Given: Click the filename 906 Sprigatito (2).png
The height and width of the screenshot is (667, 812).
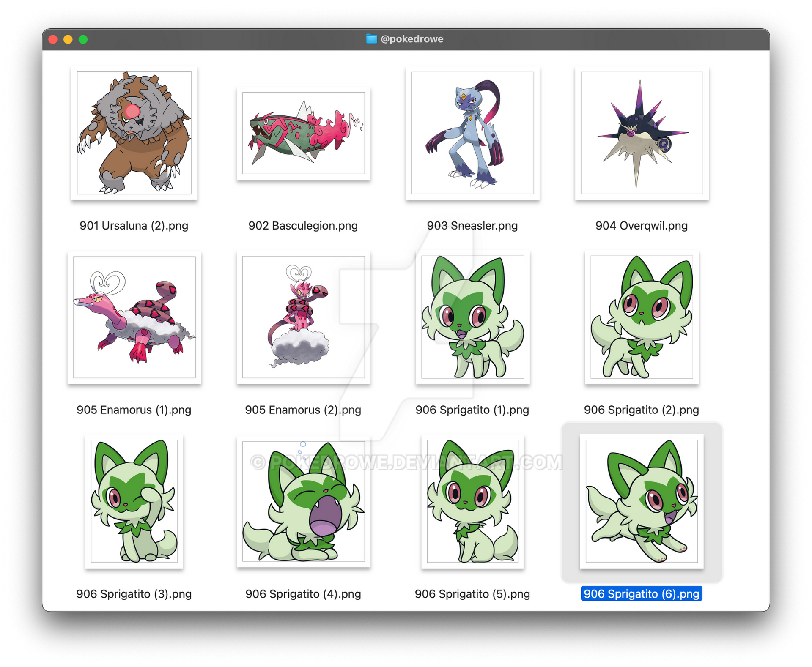Looking at the screenshot, I should pos(642,410).
